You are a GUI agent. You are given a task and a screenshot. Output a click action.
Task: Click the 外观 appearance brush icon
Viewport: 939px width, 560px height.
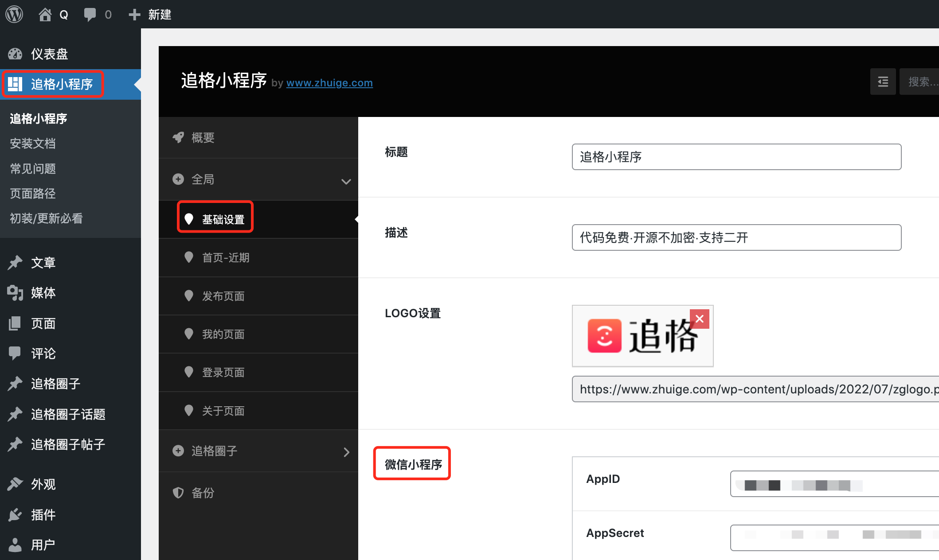pos(15,484)
